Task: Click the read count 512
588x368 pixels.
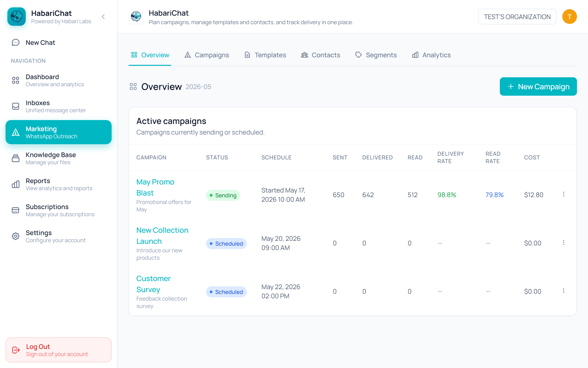Action: [x=413, y=195]
